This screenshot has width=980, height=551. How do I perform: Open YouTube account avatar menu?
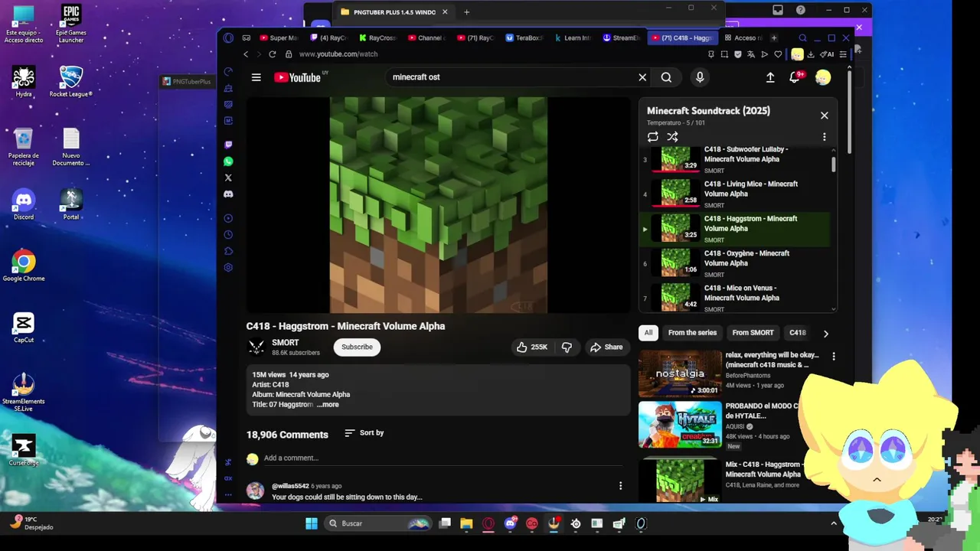823,77
